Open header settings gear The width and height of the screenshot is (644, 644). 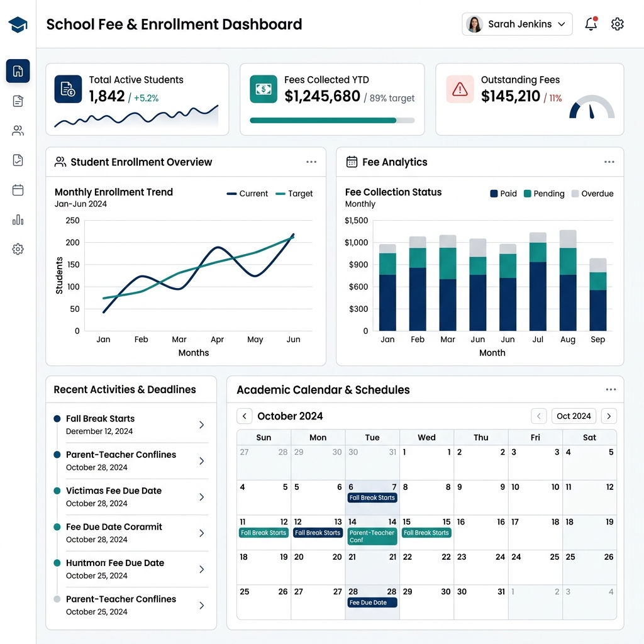click(x=618, y=25)
